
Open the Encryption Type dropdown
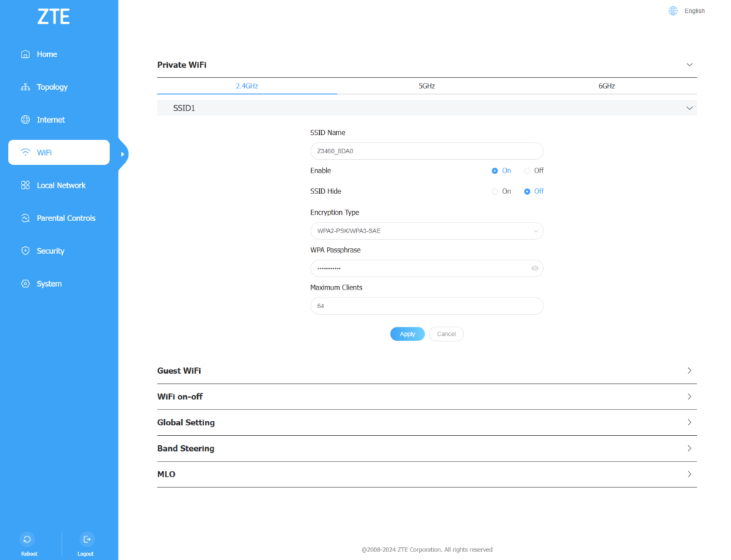[x=426, y=231]
